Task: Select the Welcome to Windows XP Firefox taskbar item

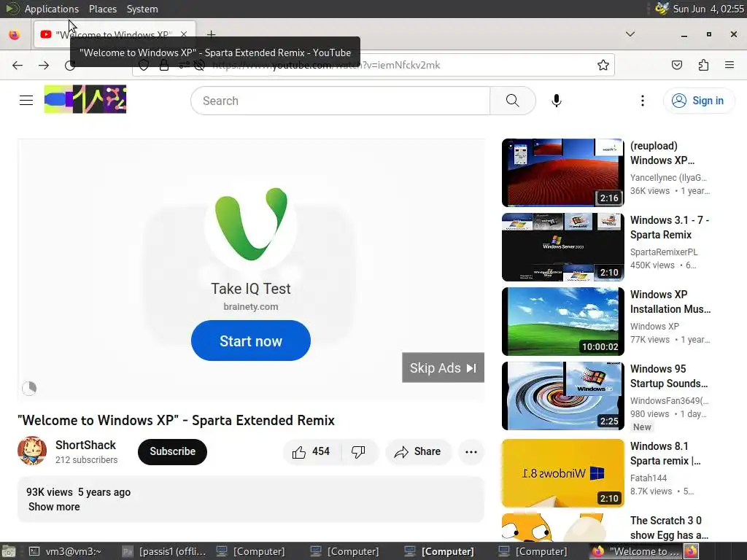Action: pos(636,551)
